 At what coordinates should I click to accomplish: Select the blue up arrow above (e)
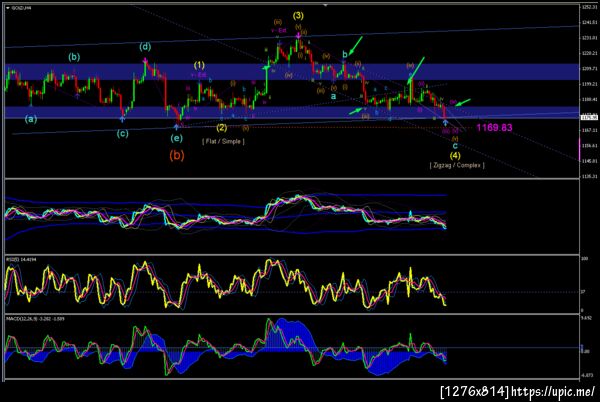(x=176, y=126)
